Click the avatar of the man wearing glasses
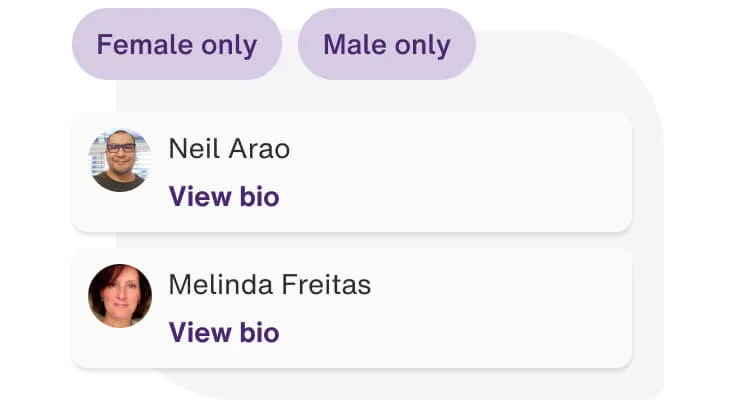 coord(120,160)
